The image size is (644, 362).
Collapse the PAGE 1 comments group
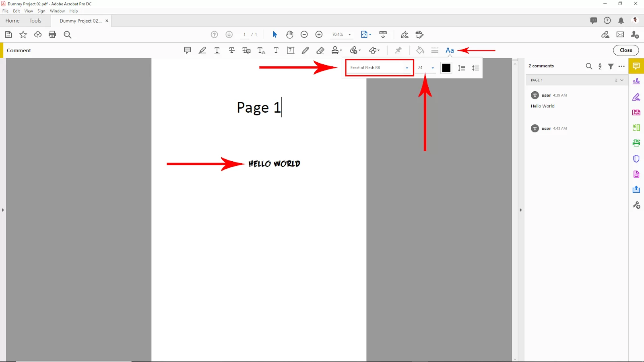[x=622, y=80]
